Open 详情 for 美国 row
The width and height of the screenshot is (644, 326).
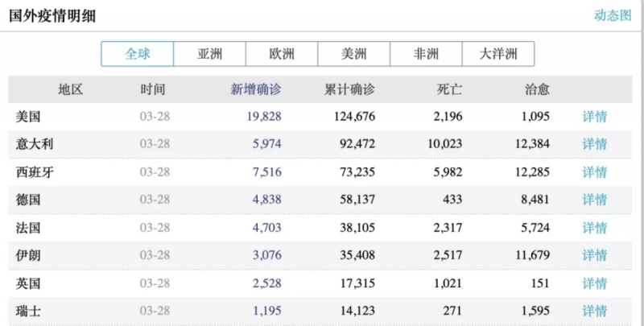(595, 117)
